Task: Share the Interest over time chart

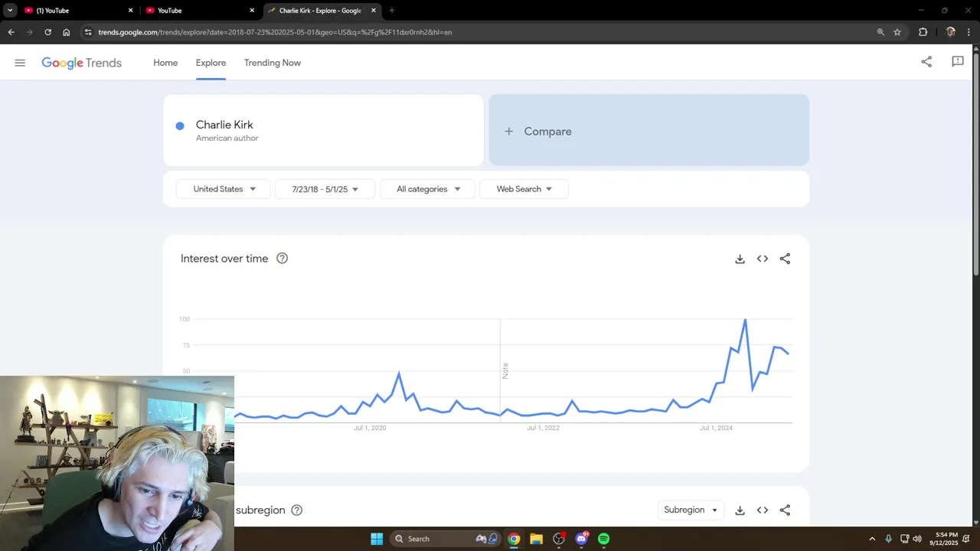Action: point(785,259)
